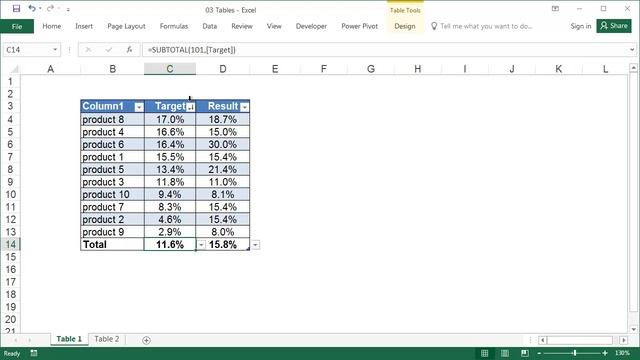Open the File tab
Image resolution: width=640 pixels, height=360 pixels.
click(17, 26)
